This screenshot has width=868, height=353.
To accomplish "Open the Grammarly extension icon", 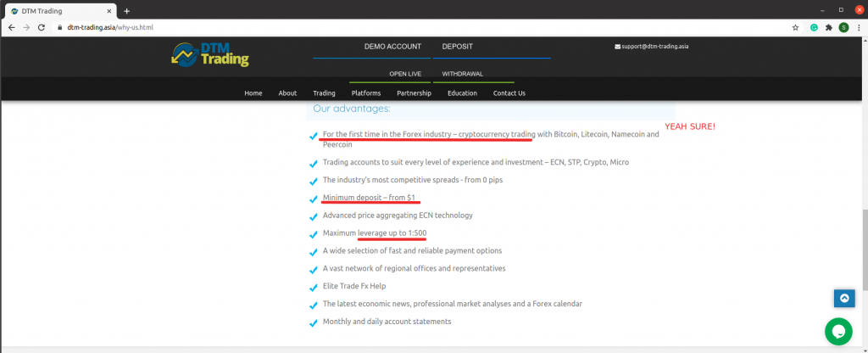I will 815,27.
